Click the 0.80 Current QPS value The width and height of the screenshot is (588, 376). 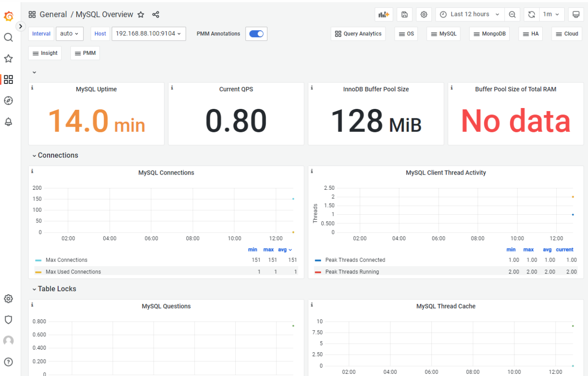coord(236,121)
